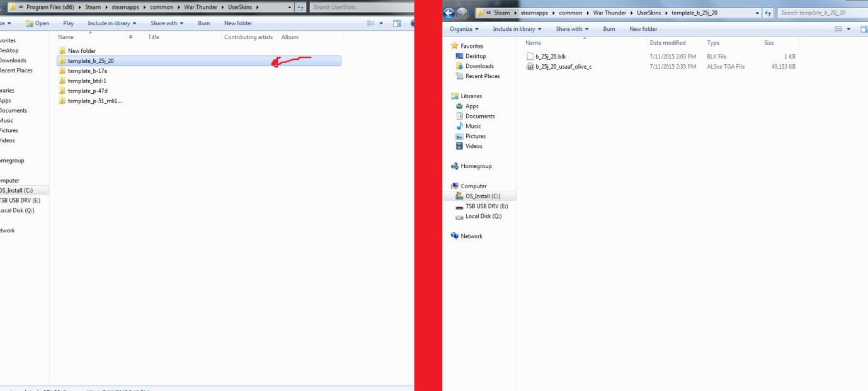
Task: Select 'Recent Places' in left window sidebar
Action: tap(17, 71)
